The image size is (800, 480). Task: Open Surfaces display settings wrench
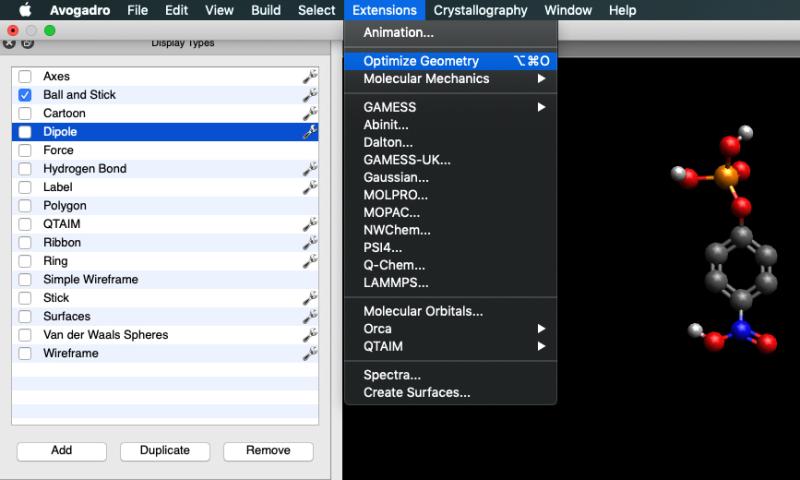[x=310, y=316]
